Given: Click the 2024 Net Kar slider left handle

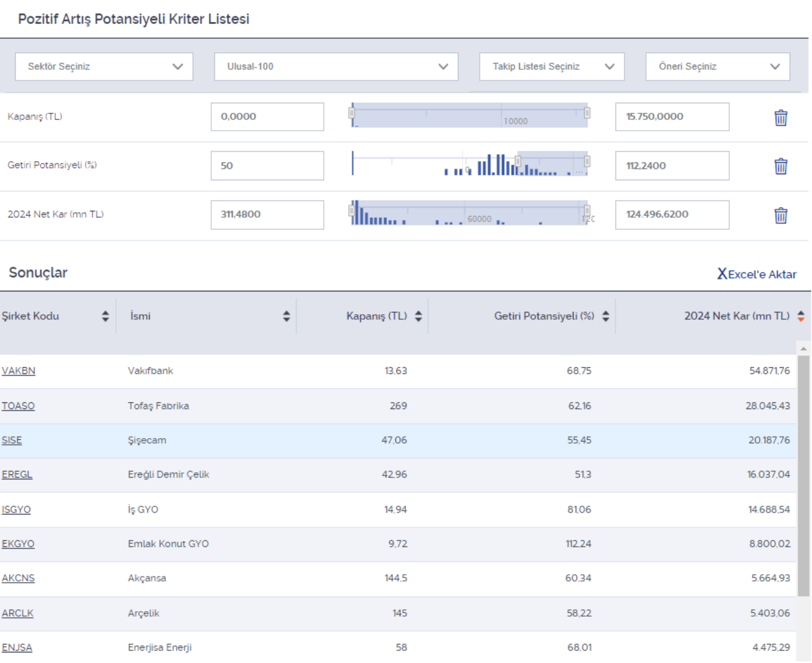Looking at the screenshot, I should tap(351, 211).
